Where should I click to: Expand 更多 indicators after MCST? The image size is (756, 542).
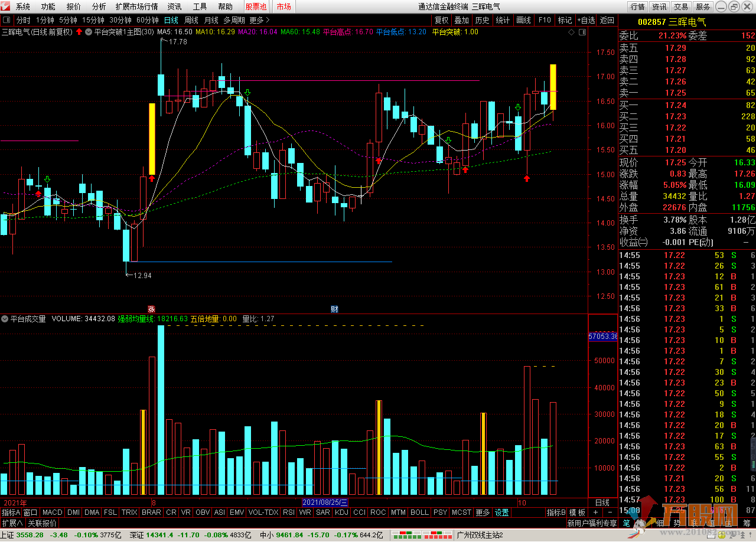point(483,512)
